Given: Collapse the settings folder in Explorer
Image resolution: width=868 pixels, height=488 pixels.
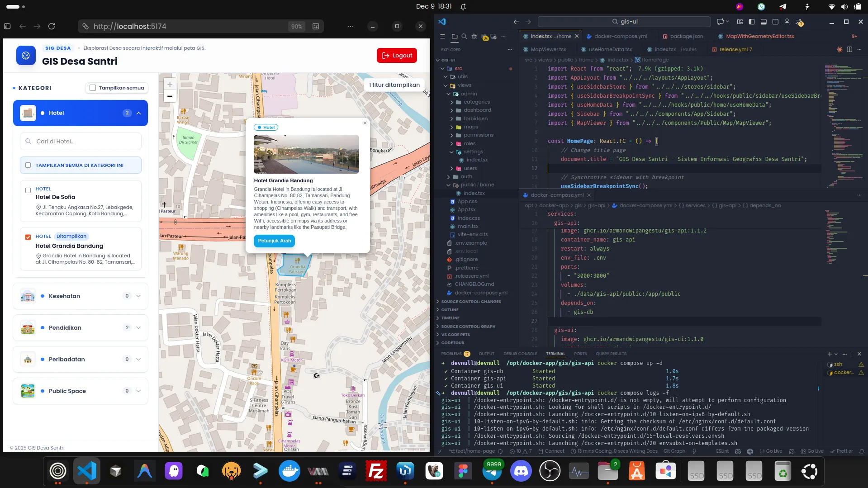Looking at the screenshot, I should (x=473, y=152).
